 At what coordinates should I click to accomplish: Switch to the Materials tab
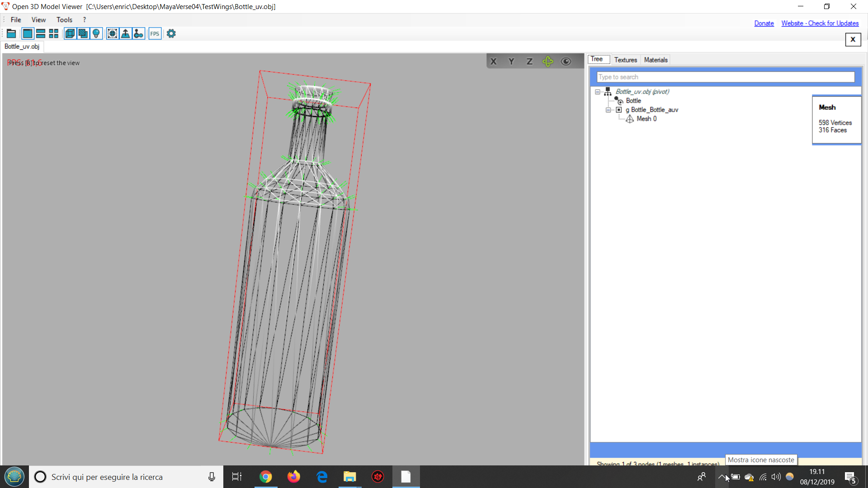656,60
